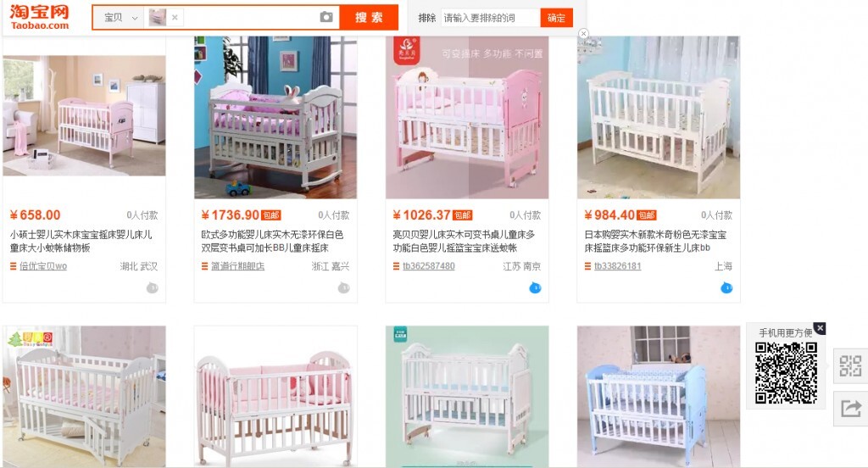The image size is (868, 468).
Task: Open the Taobao.com logo homepage link
Action: coord(39,17)
